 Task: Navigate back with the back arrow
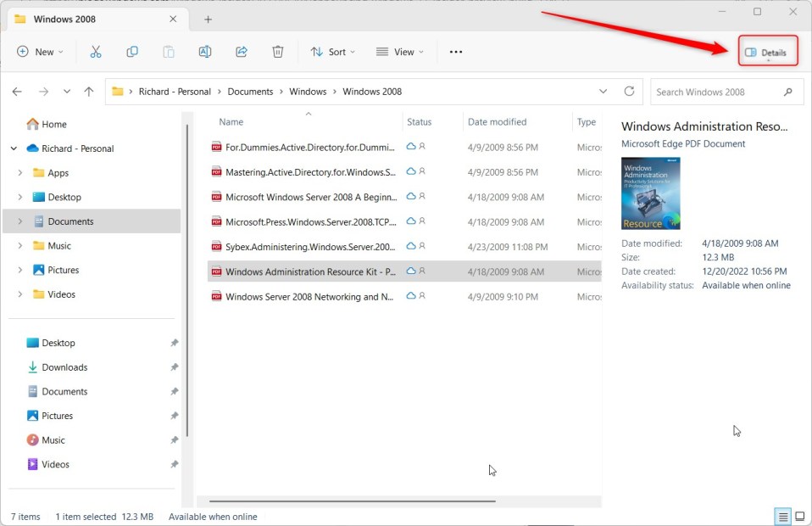click(17, 92)
